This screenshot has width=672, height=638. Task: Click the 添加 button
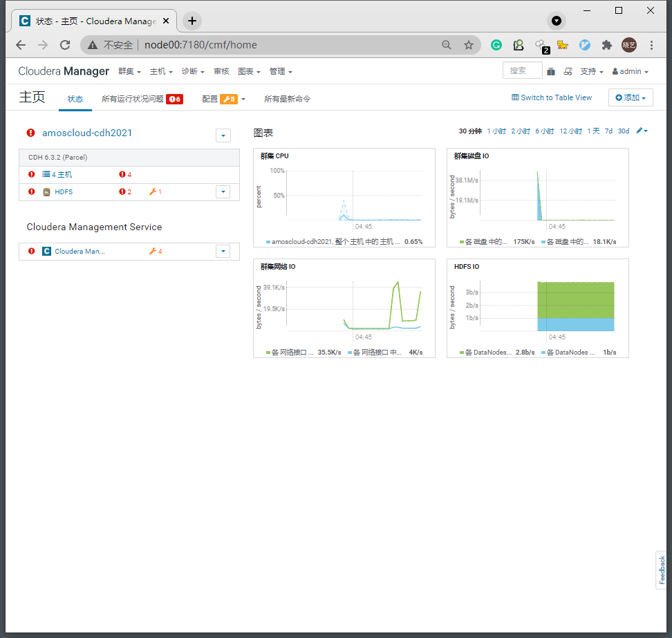coord(631,97)
